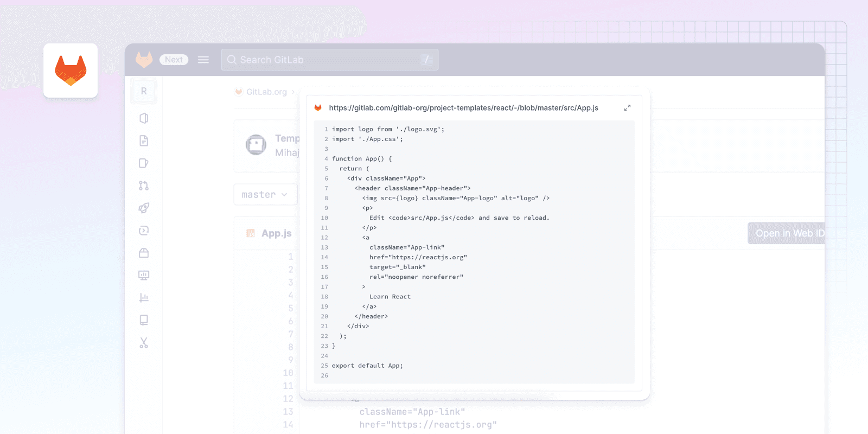Open Monitor screen icon in sidebar
The height and width of the screenshot is (434, 868).
pos(144,275)
